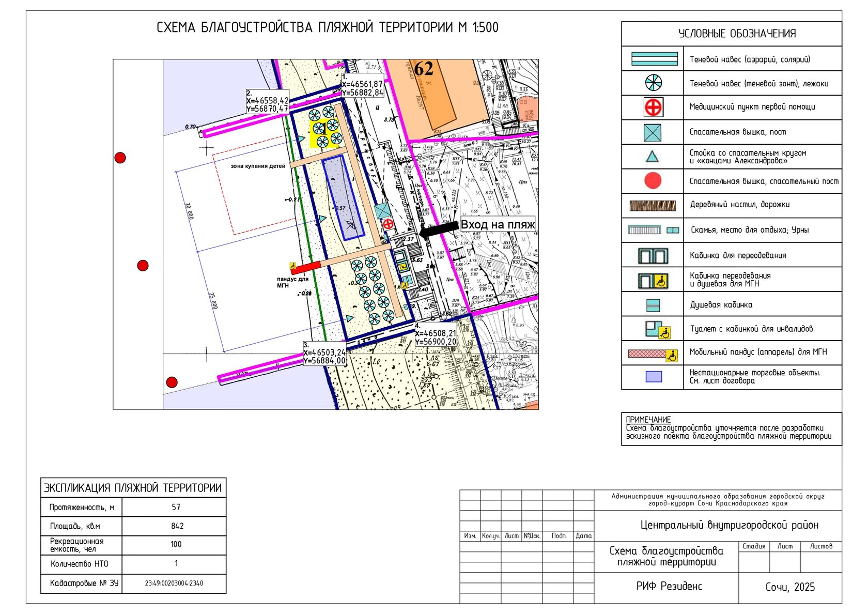Screen dimensions: 868x614
Task: Select the shade umbrella circle symbol in the legend
Action: (654, 83)
